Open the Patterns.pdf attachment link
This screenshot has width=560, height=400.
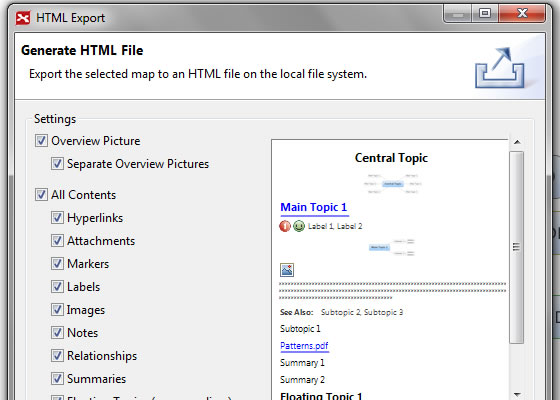[304, 346]
